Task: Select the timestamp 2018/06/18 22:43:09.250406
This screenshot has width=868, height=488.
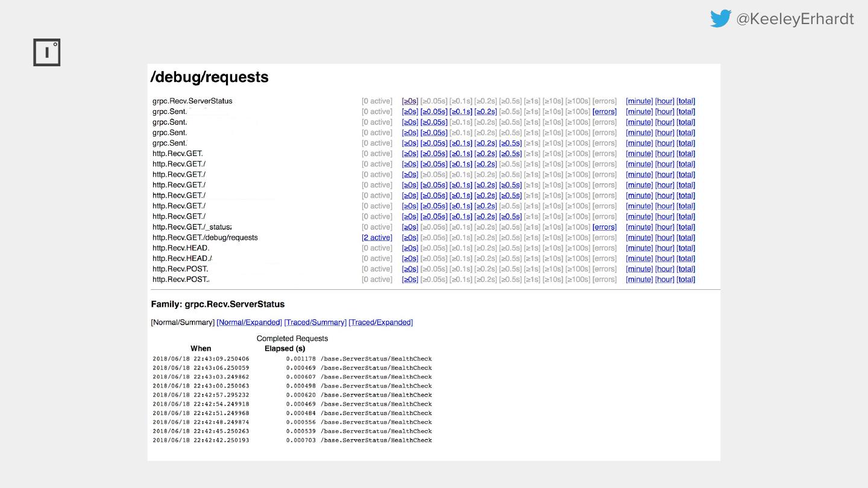Action: click(x=201, y=359)
